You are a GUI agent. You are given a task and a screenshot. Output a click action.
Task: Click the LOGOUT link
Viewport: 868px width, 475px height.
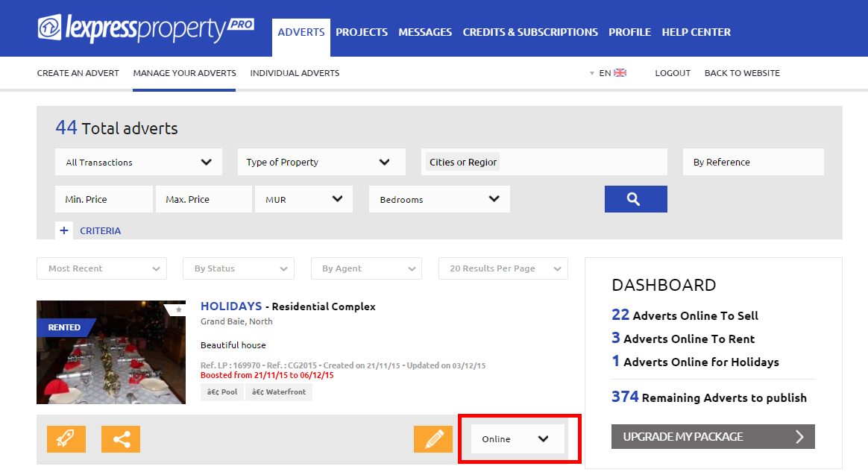tap(673, 73)
